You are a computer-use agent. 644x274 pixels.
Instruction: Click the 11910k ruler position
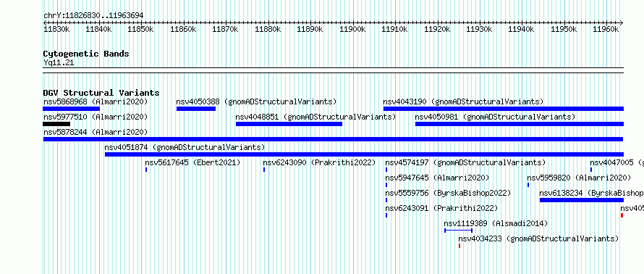395,29
